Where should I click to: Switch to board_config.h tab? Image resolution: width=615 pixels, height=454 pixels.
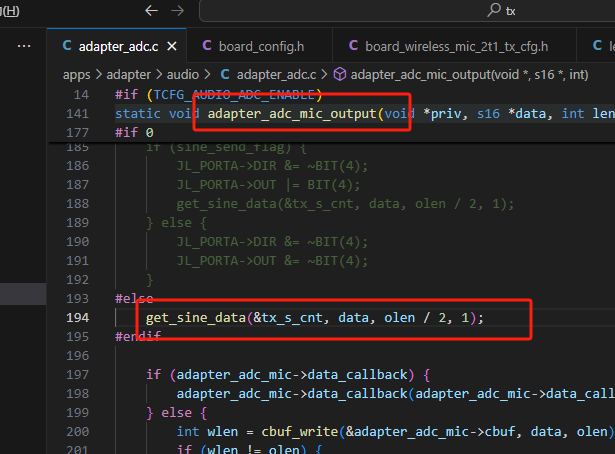[260, 46]
